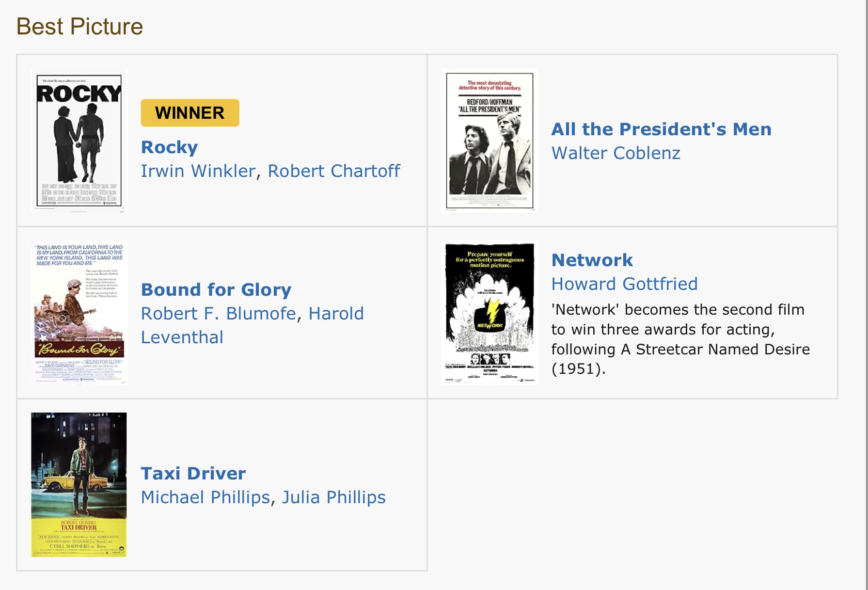Click the Harold Leventhal link

pos(336,314)
